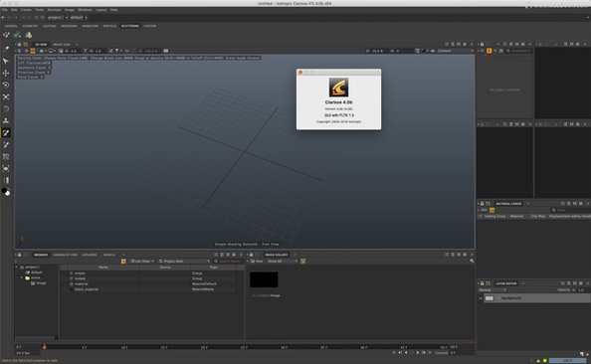
Task: Open the Create menu
Action: [x=26, y=10]
